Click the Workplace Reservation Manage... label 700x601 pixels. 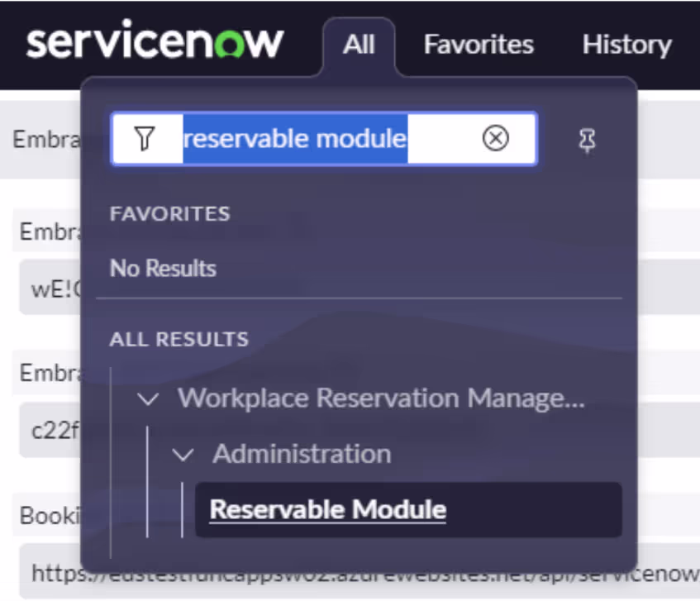(x=381, y=398)
